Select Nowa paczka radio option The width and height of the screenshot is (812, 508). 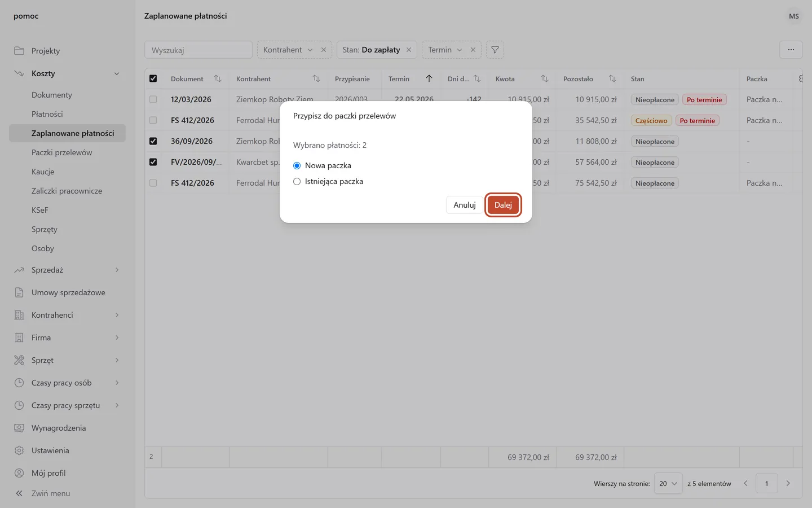point(297,165)
